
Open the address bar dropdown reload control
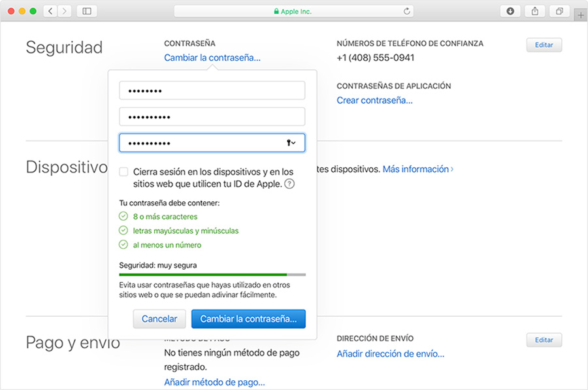click(406, 11)
